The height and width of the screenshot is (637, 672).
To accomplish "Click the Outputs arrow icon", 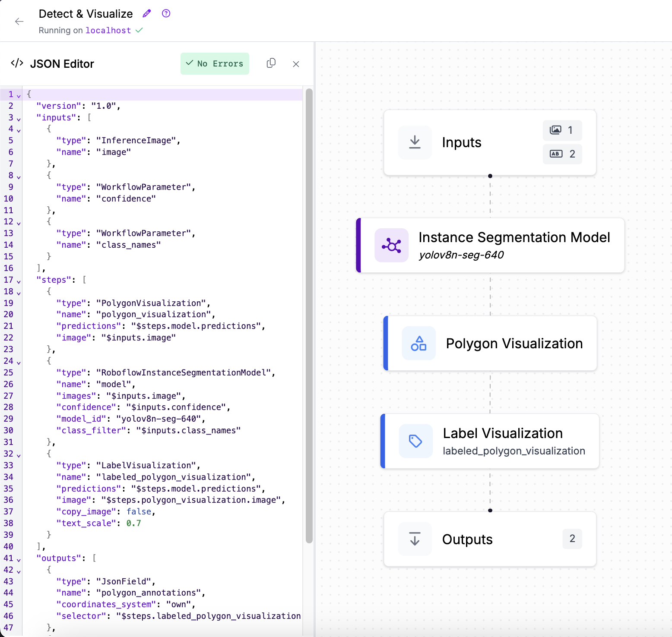I will 415,539.
